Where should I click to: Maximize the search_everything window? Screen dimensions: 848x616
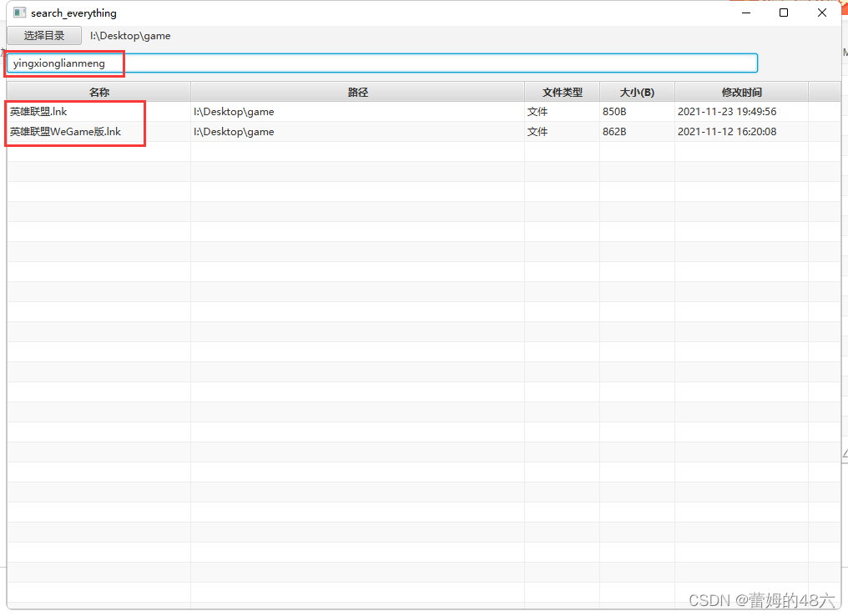pyautogui.click(x=784, y=13)
